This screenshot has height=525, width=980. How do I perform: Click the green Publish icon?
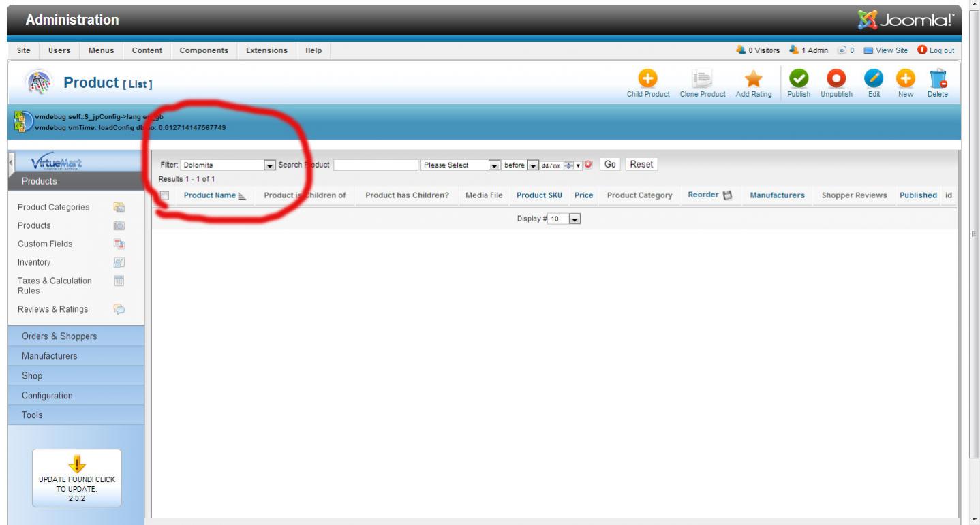click(x=798, y=80)
